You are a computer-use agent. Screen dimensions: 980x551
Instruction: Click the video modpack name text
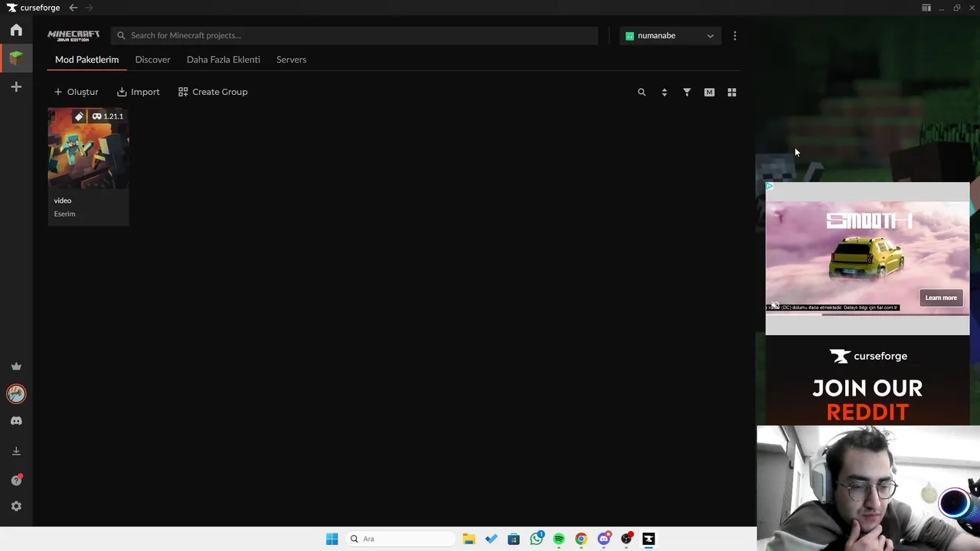(63, 201)
